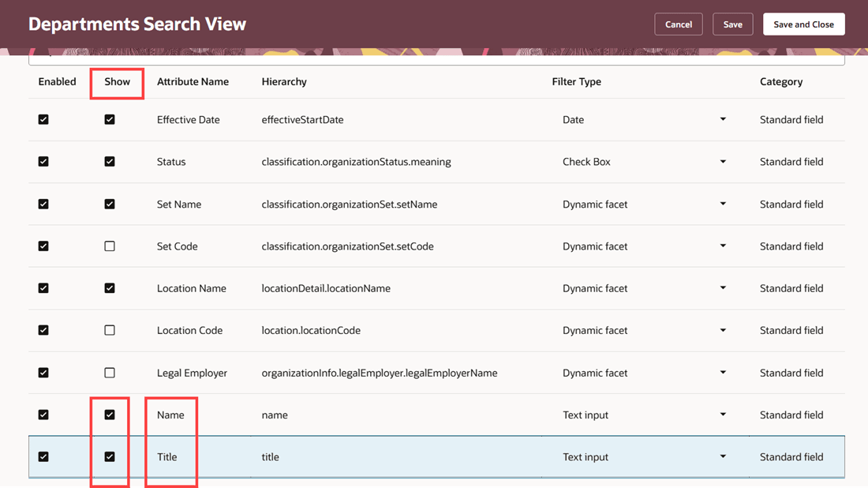The height and width of the screenshot is (488, 868).
Task: Click the Filter Type column header
Action: 576,81
